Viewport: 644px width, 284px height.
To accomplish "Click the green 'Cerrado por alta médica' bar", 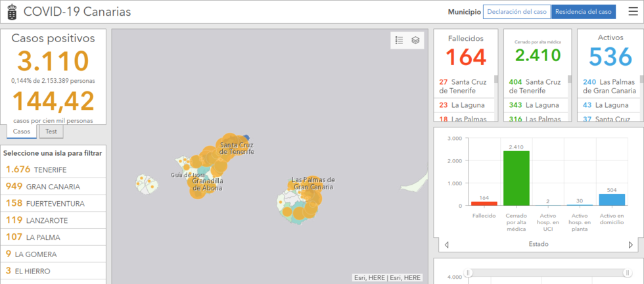I will 516,177.
